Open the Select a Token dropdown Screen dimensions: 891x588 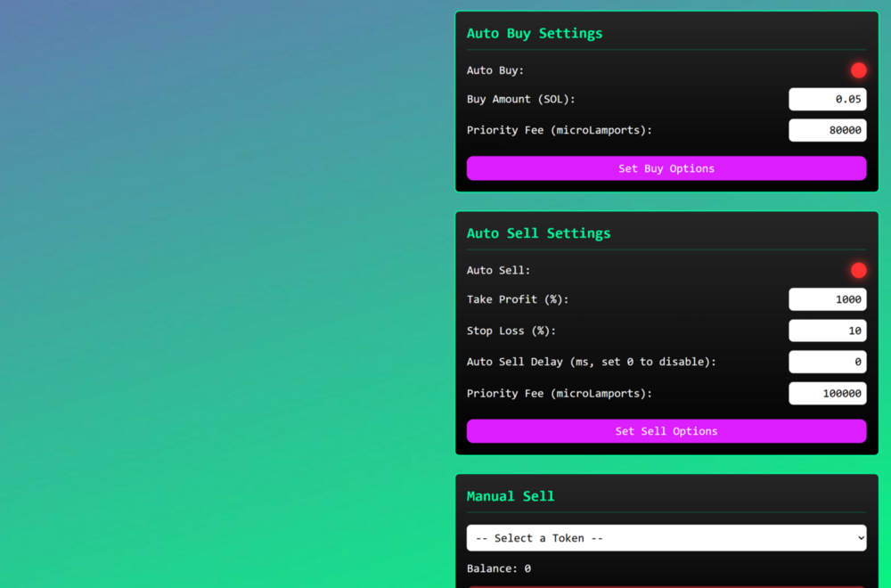[x=666, y=538]
